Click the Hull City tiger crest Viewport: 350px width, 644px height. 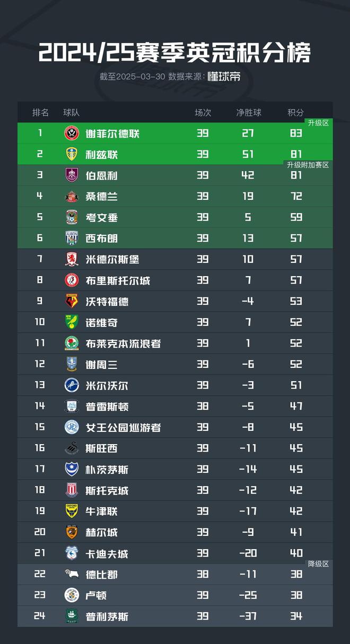coord(72,532)
